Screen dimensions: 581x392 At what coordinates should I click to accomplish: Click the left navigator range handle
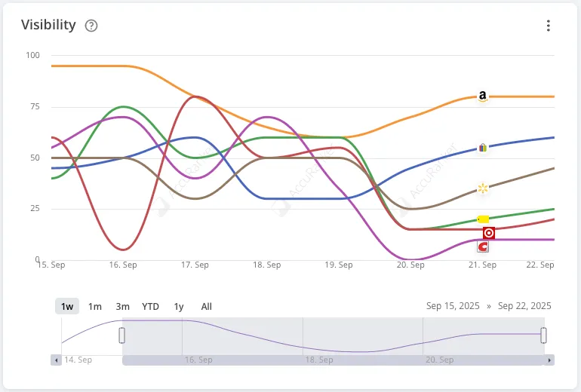coord(122,335)
